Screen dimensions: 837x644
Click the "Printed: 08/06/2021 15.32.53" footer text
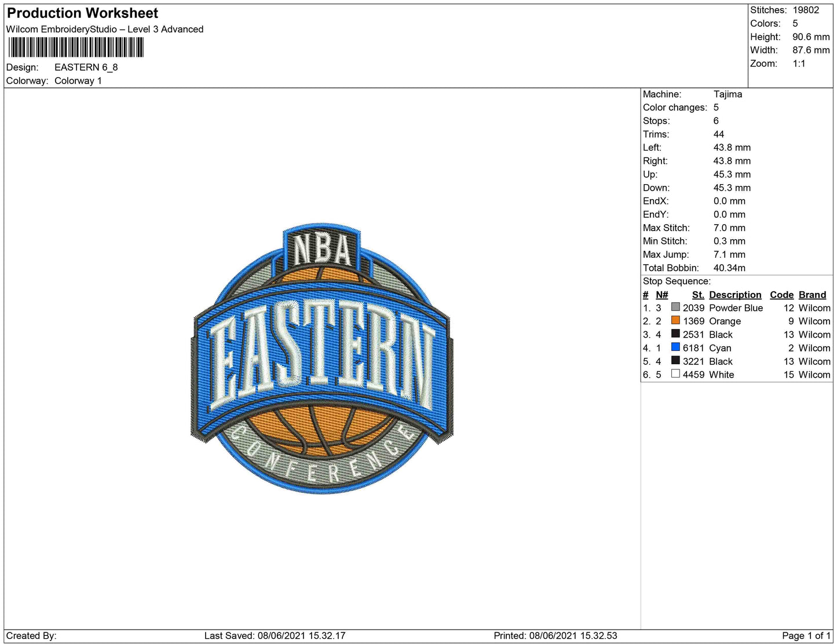[x=555, y=635]
